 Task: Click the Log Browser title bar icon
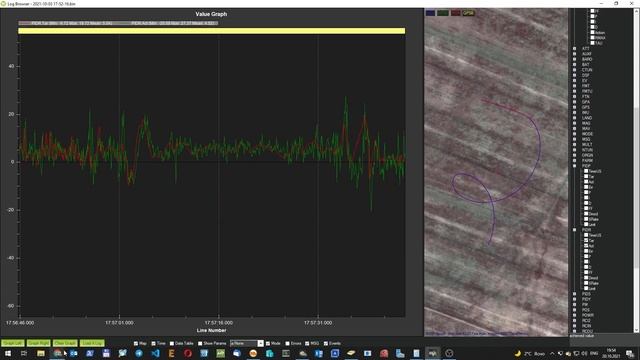coord(3,3)
